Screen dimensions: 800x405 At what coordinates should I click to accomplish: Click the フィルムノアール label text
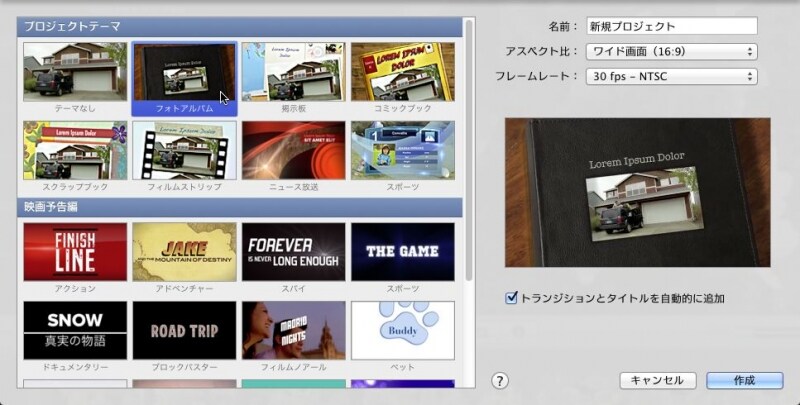click(293, 367)
